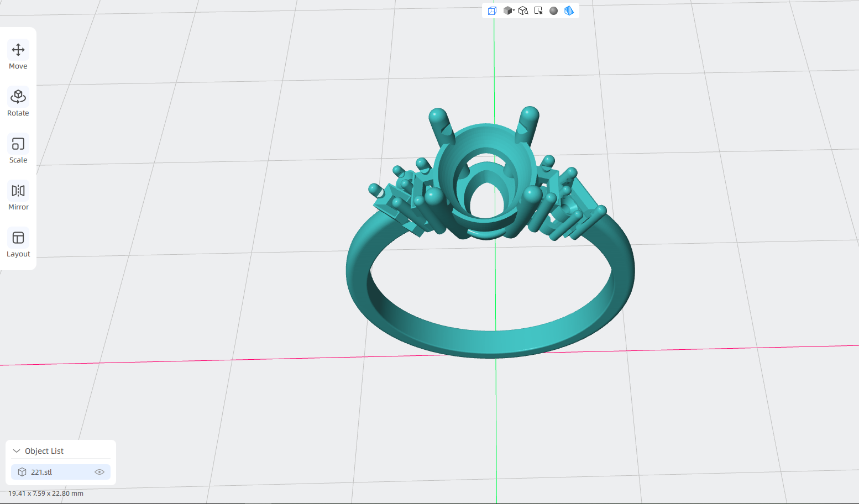Screen dimensions: 859x504
Task: Collapse the Object List panel
Action: point(17,451)
